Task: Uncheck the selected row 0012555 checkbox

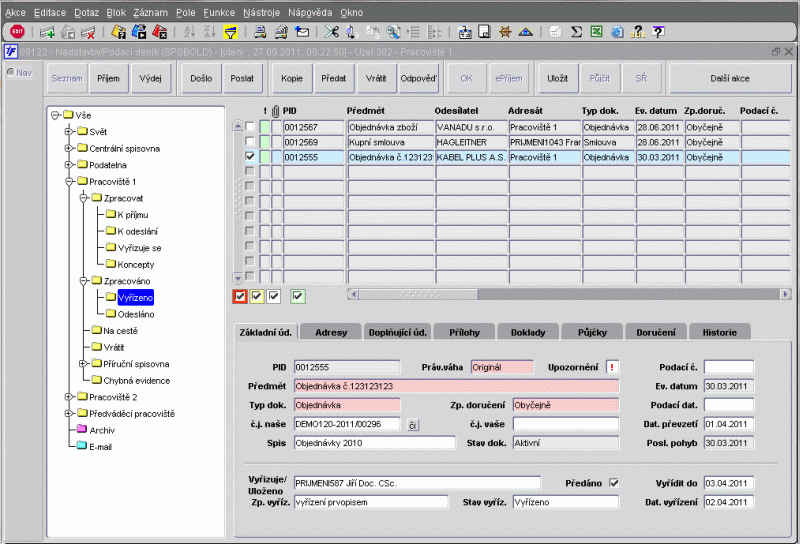Action: (x=250, y=157)
